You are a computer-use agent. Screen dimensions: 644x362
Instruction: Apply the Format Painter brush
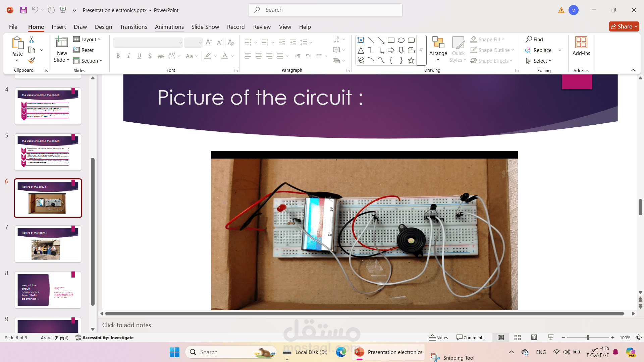click(32, 61)
